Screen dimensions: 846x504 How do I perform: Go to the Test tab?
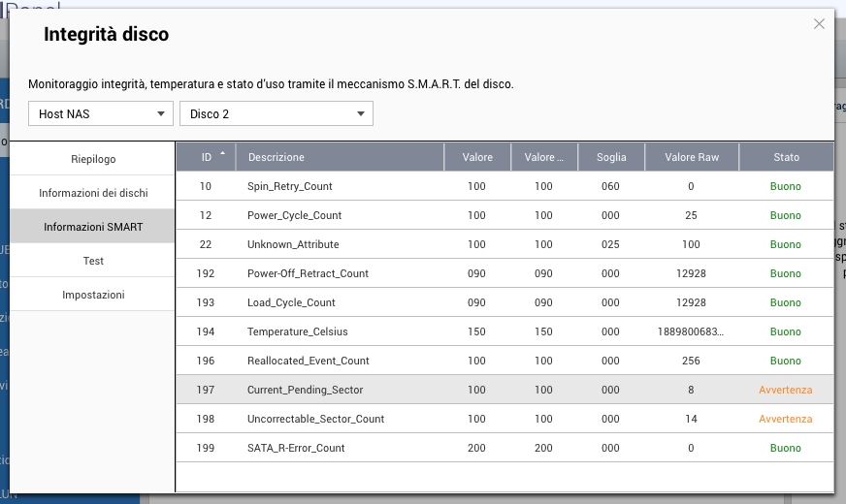click(93, 261)
